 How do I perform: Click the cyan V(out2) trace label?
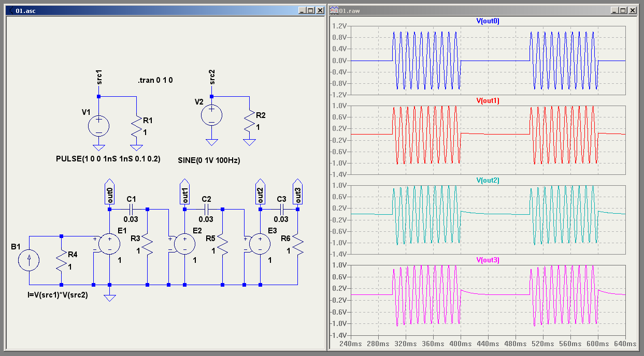(487, 181)
